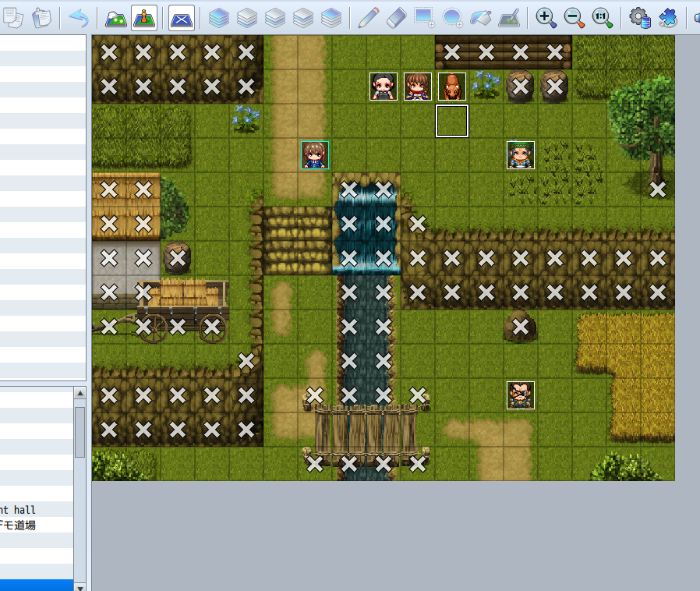The width and height of the screenshot is (700, 591).
Task: Select the cyan-bordered brown-haired character on the path
Action: (x=315, y=155)
